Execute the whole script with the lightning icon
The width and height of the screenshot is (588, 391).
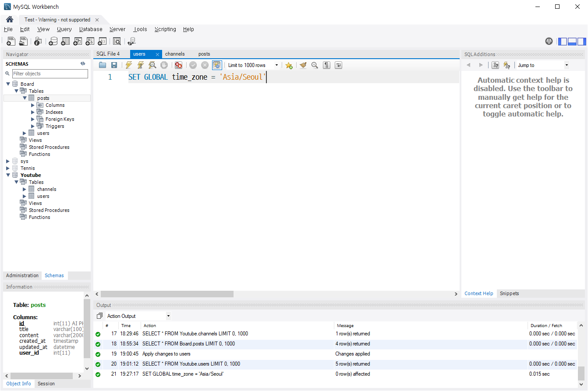coord(129,65)
